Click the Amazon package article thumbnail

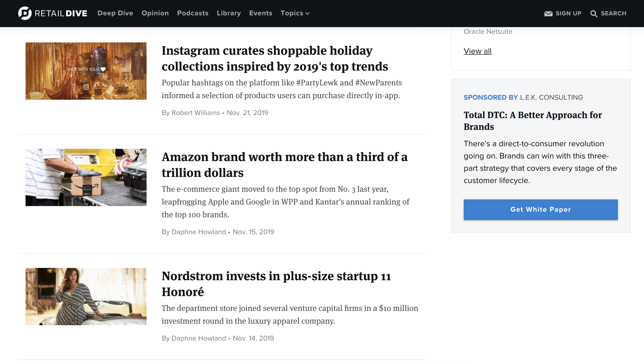[86, 177]
